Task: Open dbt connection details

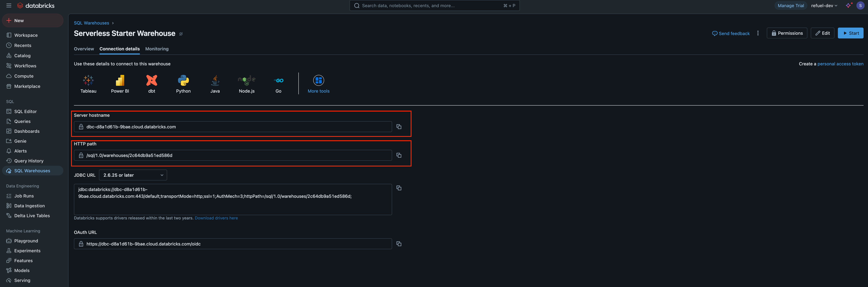Action: coord(152,84)
